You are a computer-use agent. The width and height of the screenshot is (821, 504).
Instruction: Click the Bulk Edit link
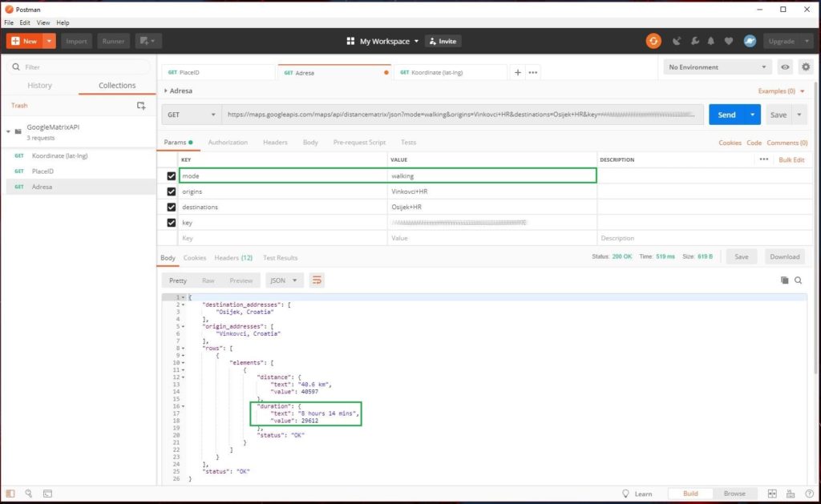(x=791, y=160)
